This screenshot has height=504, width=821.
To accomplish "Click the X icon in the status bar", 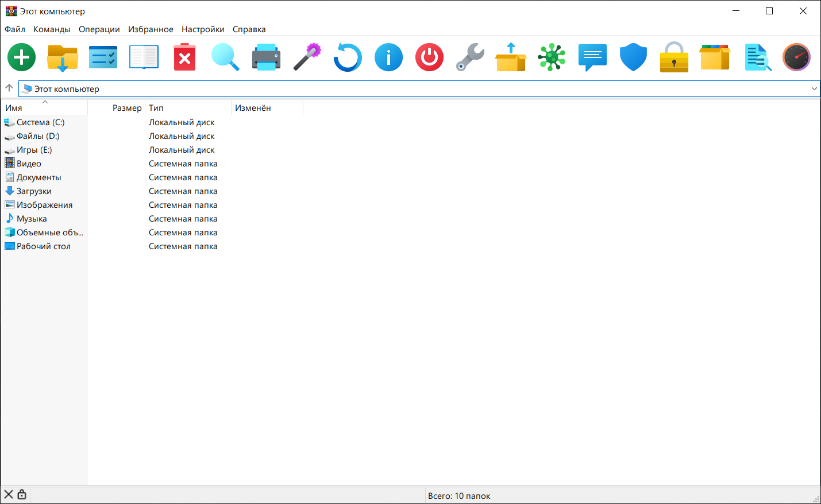I will 8,494.
